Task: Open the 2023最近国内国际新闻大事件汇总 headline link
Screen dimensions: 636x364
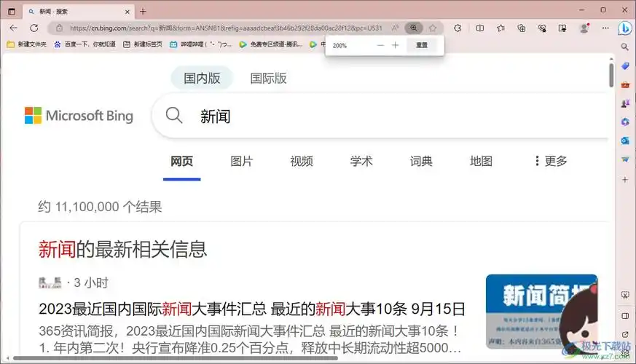Action: pyautogui.click(x=251, y=309)
